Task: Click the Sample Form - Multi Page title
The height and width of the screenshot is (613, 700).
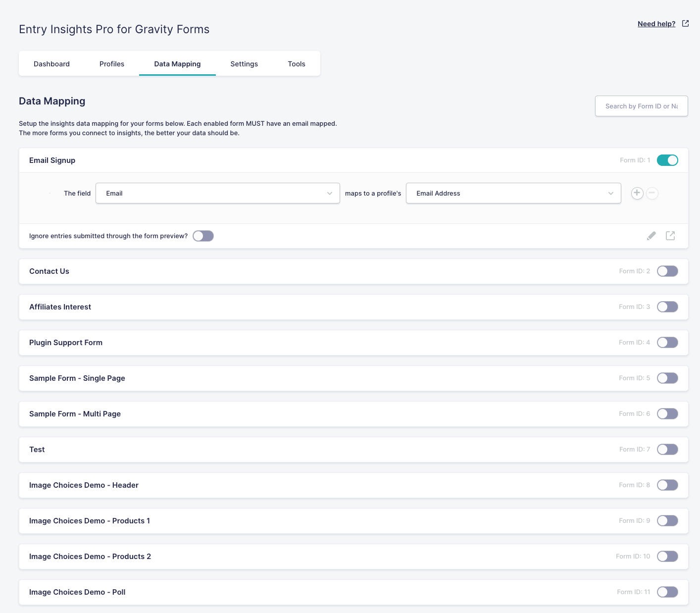Action: click(x=75, y=414)
